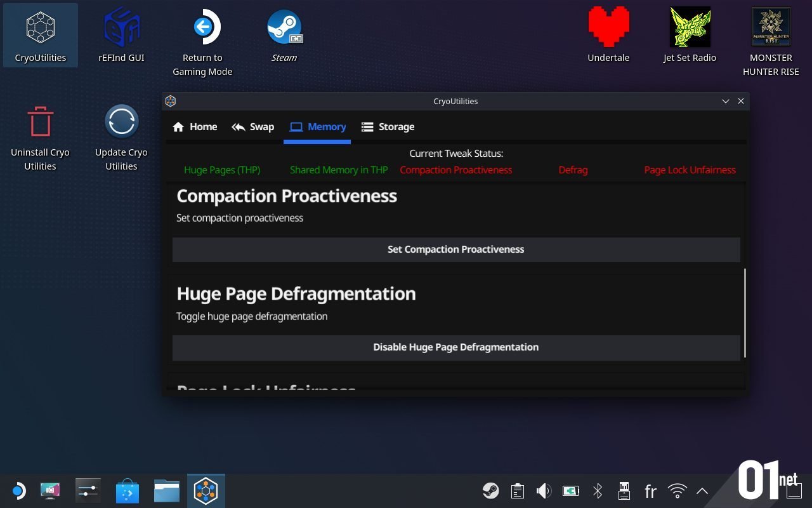812x508 pixels.
Task: Click the Set Compaction Proactiveness button
Action: [x=456, y=250]
